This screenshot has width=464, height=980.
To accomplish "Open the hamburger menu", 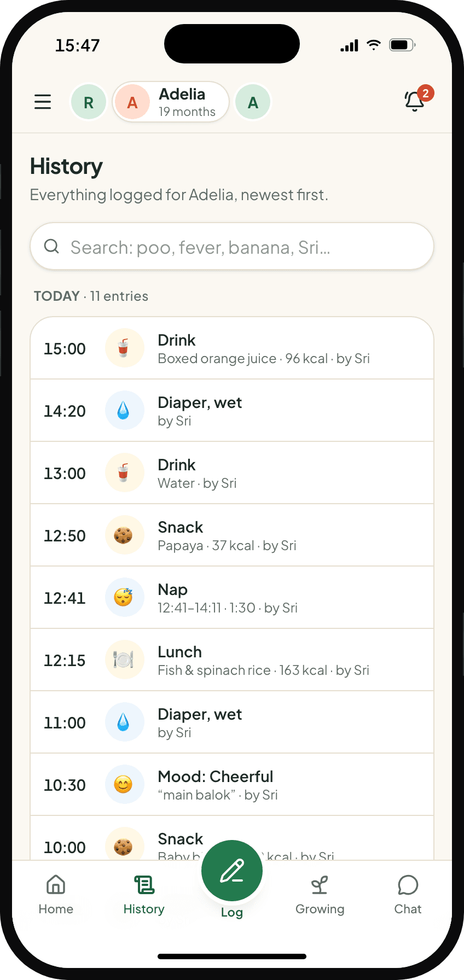I will tap(43, 102).
